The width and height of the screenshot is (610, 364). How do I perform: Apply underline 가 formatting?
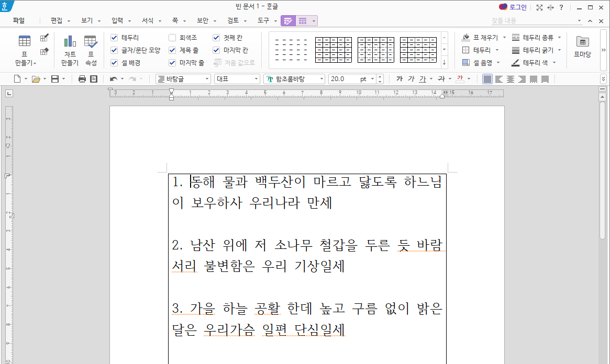click(x=423, y=79)
